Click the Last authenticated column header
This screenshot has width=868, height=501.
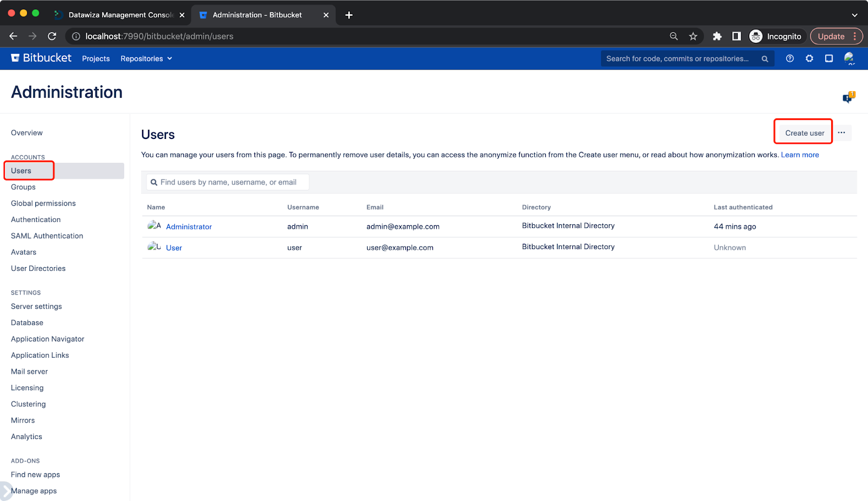tap(743, 207)
